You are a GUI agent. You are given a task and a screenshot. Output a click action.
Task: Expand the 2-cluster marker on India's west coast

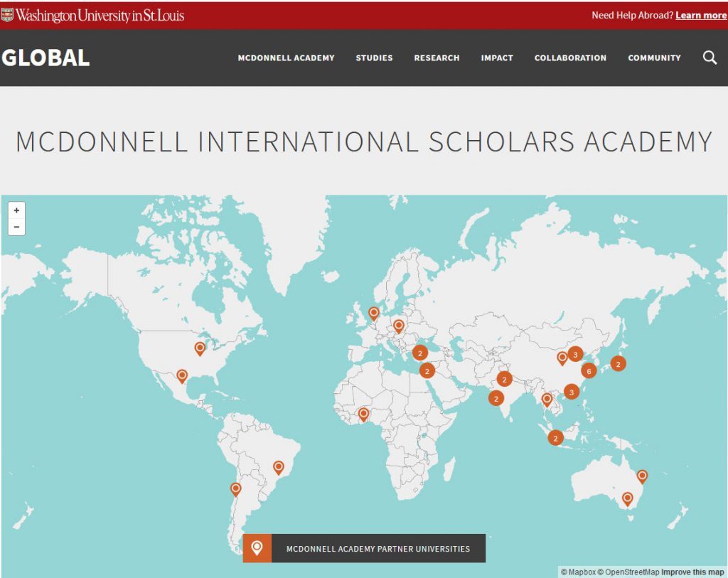(x=496, y=398)
